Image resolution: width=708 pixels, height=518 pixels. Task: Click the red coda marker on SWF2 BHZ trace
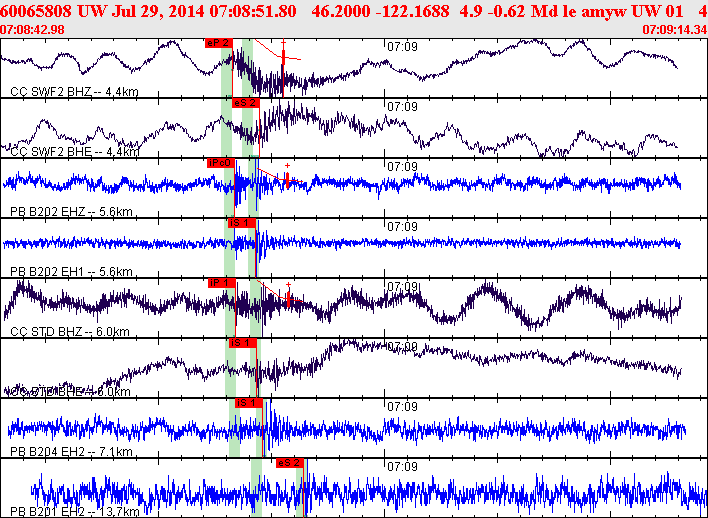point(284,57)
